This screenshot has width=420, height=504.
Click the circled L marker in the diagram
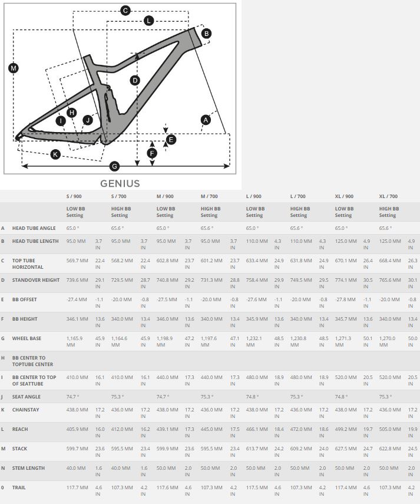click(148, 21)
